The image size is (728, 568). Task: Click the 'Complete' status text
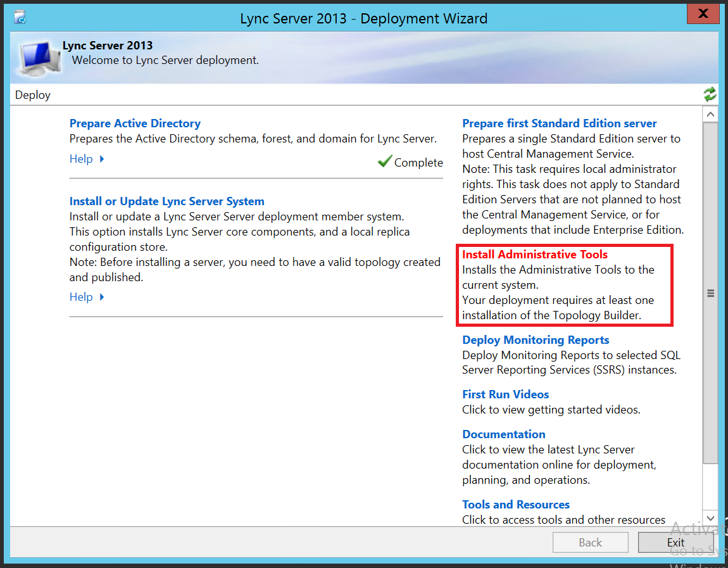[x=418, y=163]
